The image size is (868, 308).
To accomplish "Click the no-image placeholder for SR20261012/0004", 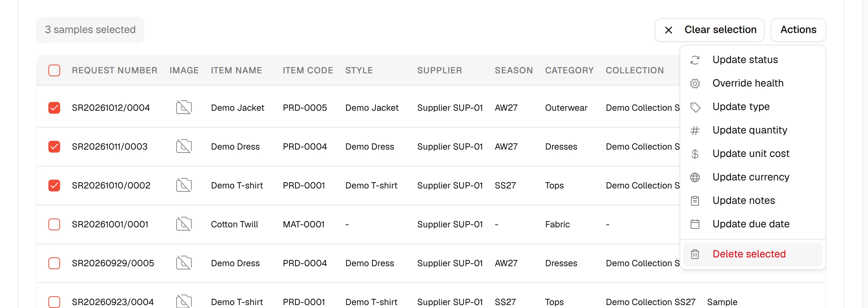I will (184, 107).
